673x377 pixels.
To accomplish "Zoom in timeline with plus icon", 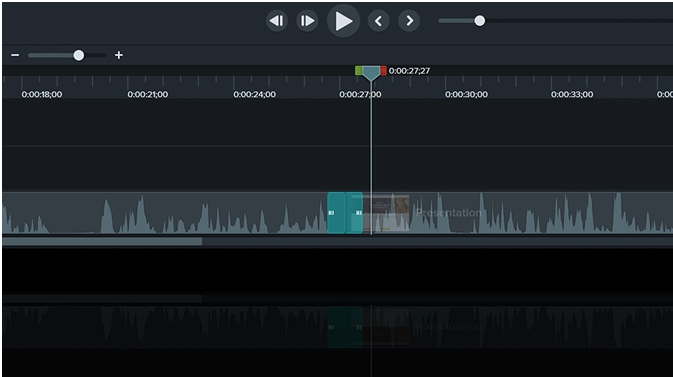I will 119,55.
